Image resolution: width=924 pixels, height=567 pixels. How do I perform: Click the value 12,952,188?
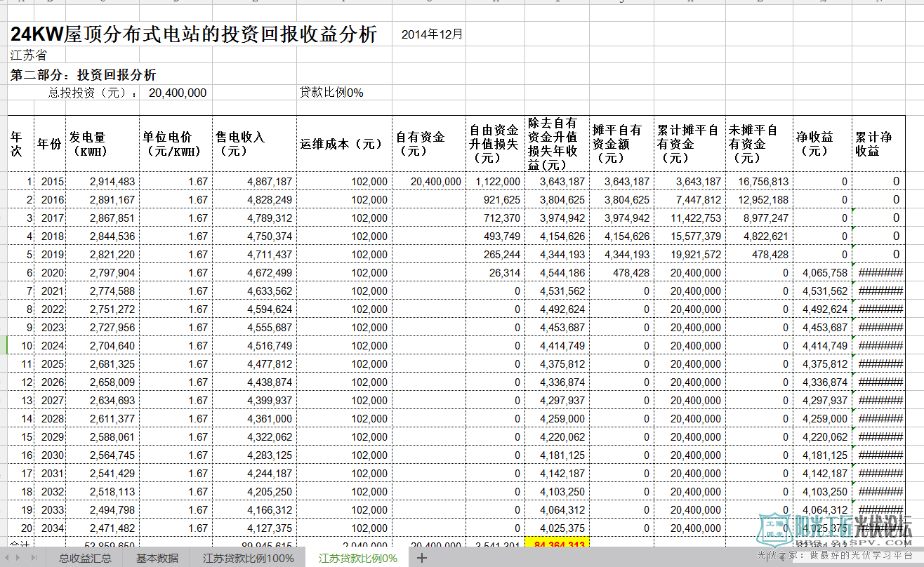coord(759,199)
